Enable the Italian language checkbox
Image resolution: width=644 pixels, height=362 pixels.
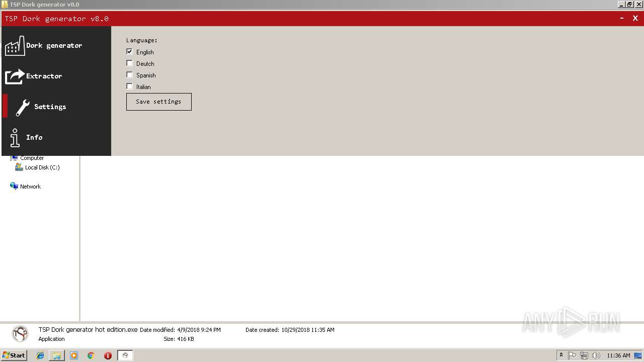[130, 86]
